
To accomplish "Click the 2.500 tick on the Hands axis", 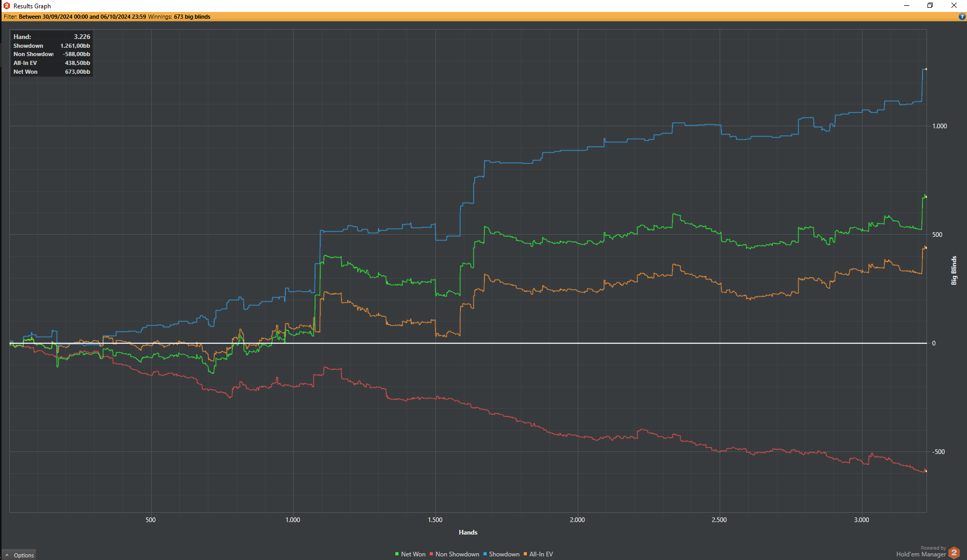I will (x=719, y=520).
